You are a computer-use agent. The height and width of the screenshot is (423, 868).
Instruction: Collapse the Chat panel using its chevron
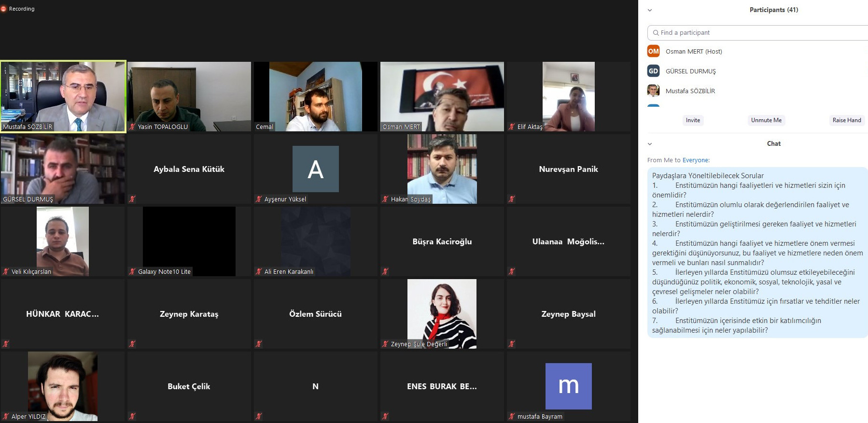pos(650,144)
